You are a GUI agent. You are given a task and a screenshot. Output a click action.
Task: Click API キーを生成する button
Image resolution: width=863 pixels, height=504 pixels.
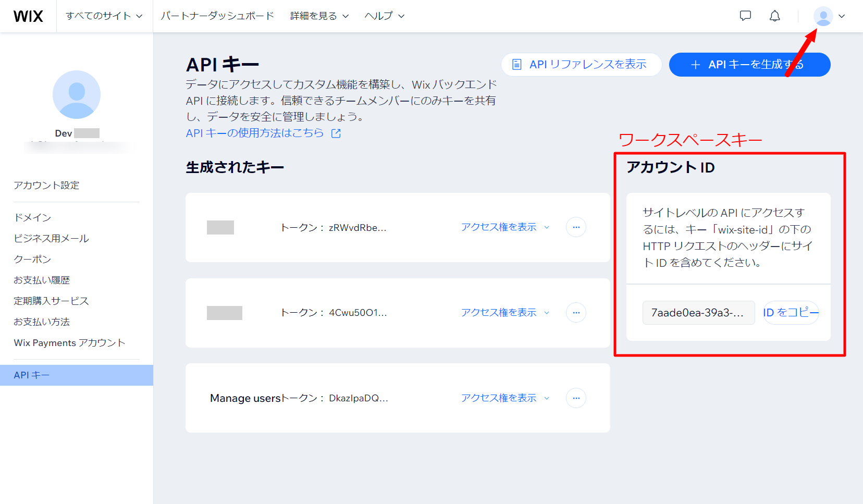(x=749, y=65)
